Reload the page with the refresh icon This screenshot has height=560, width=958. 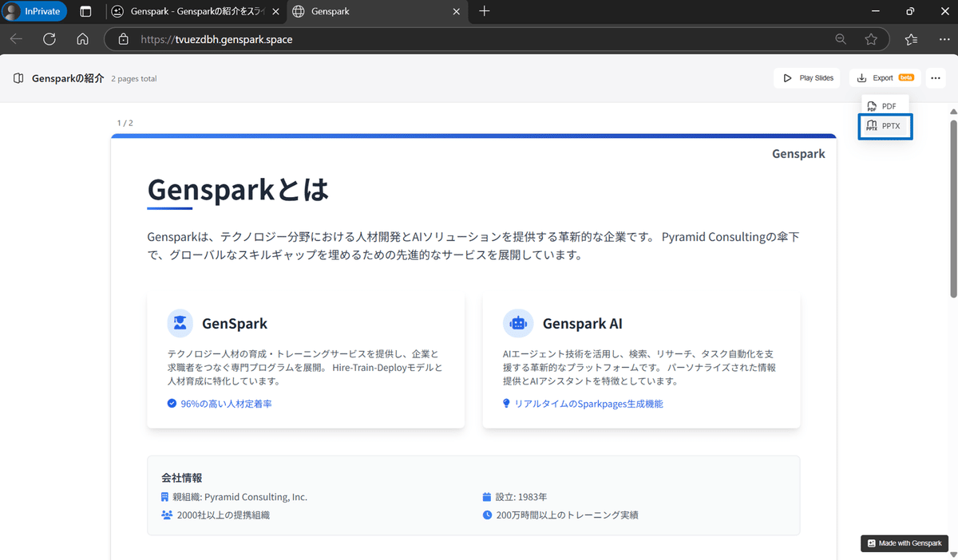pyautogui.click(x=49, y=38)
